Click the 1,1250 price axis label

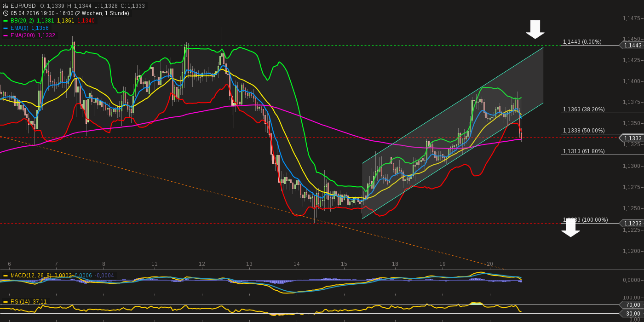click(x=631, y=208)
